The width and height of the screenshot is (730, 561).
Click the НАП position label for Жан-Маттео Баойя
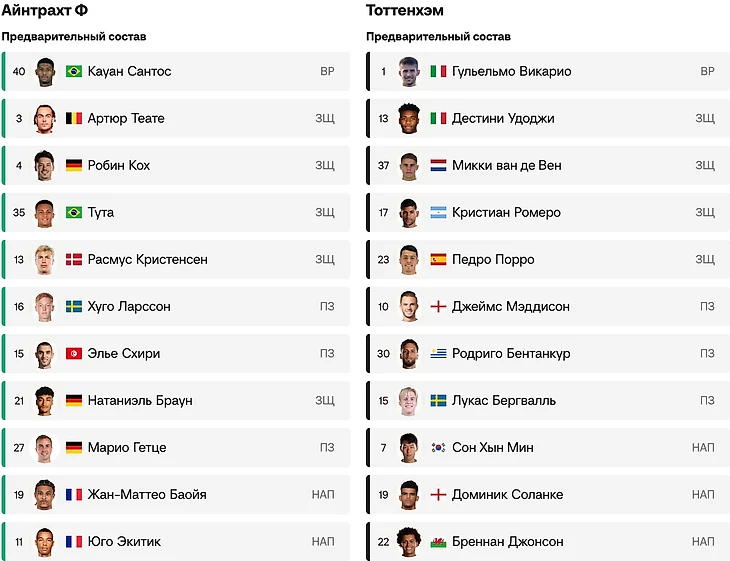point(323,495)
